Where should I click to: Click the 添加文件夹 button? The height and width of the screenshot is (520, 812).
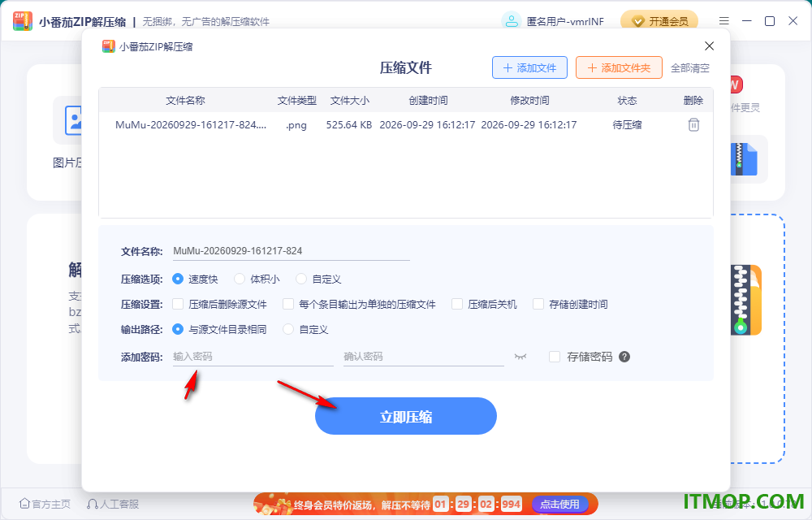tap(619, 68)
